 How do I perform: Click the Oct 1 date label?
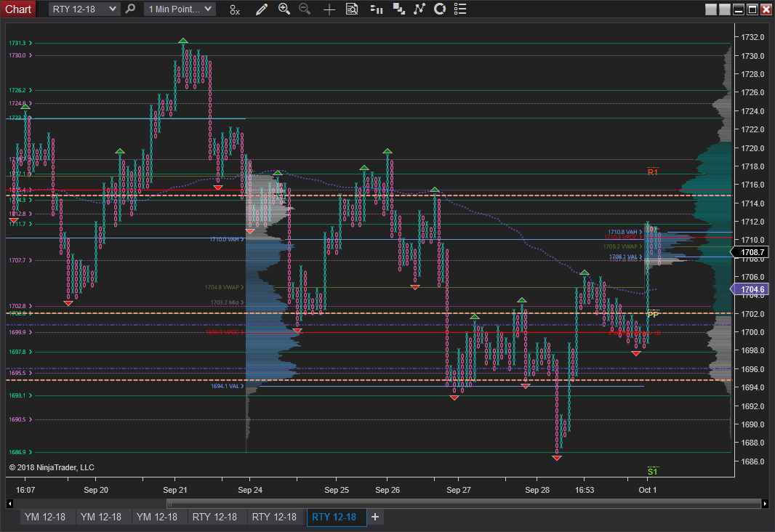(x=648, y=490)
